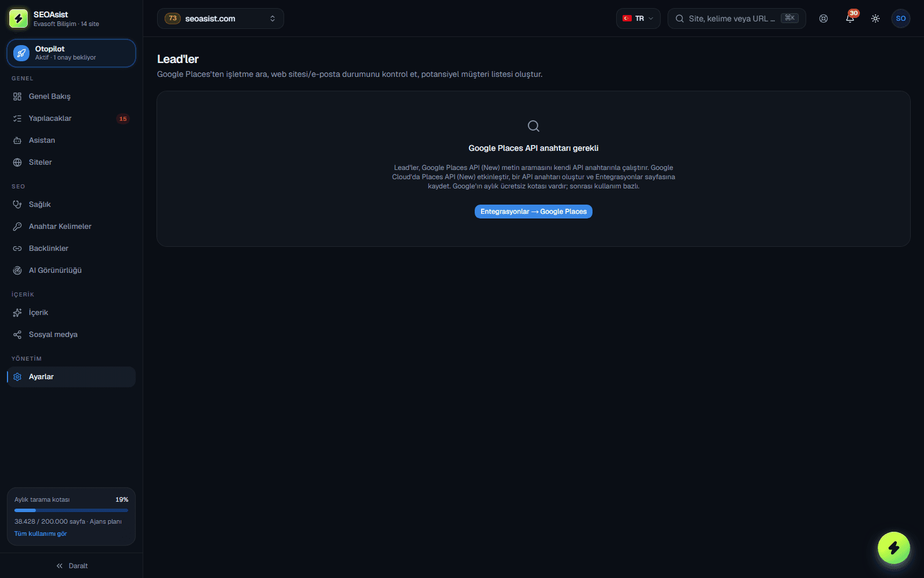The width and height of the screenshot is (924, 578).
Task: Click the İçerik sparkle icon
Action: [17, 313]
